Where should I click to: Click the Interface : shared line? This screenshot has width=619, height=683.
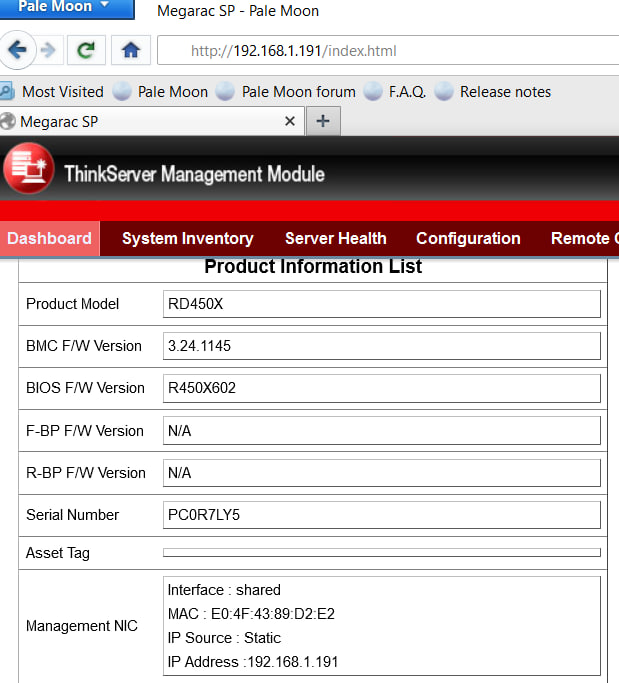click(x=224, y=590)
